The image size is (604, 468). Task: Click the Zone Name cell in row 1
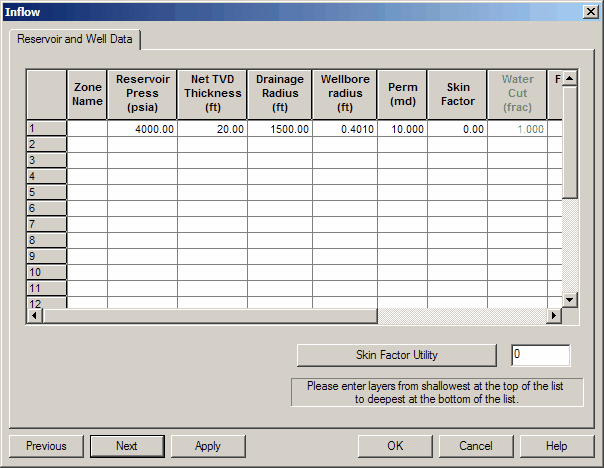(x=87, y=129)
